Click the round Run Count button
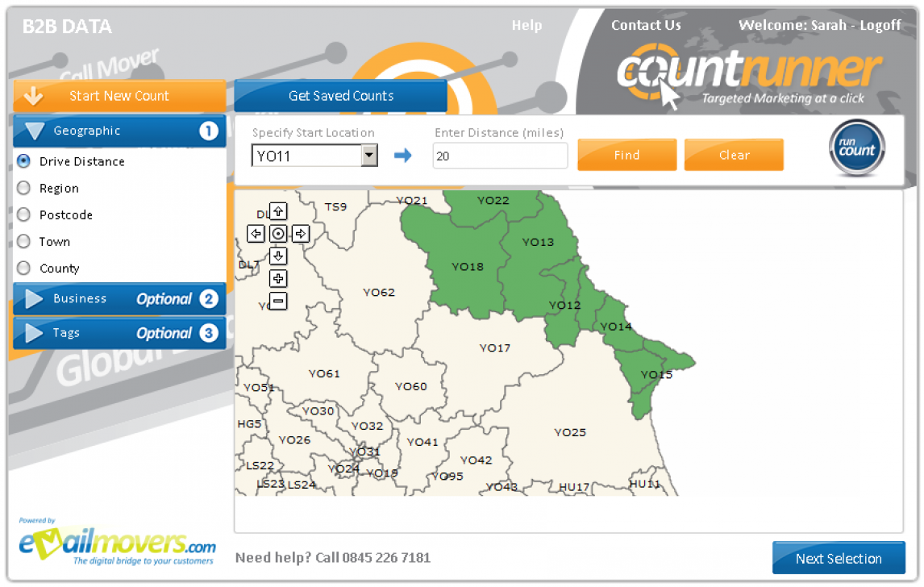 click(856, 148)
